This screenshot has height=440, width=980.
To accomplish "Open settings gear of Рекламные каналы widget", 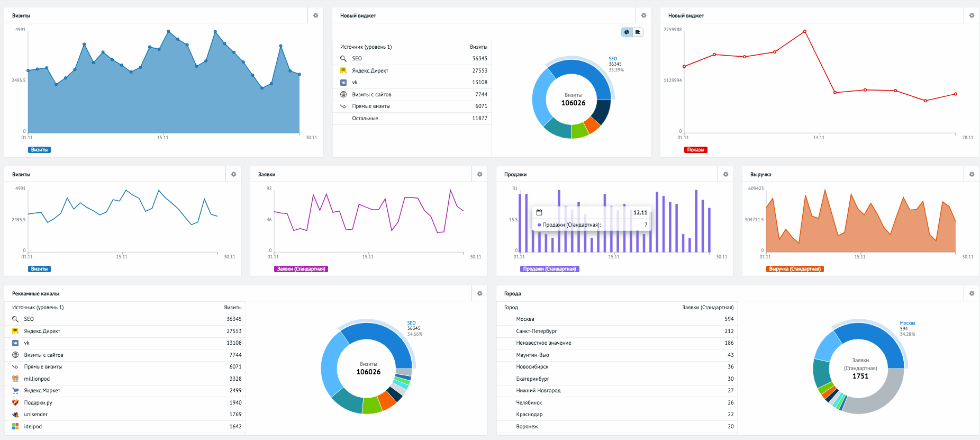I will coord(479,293).
